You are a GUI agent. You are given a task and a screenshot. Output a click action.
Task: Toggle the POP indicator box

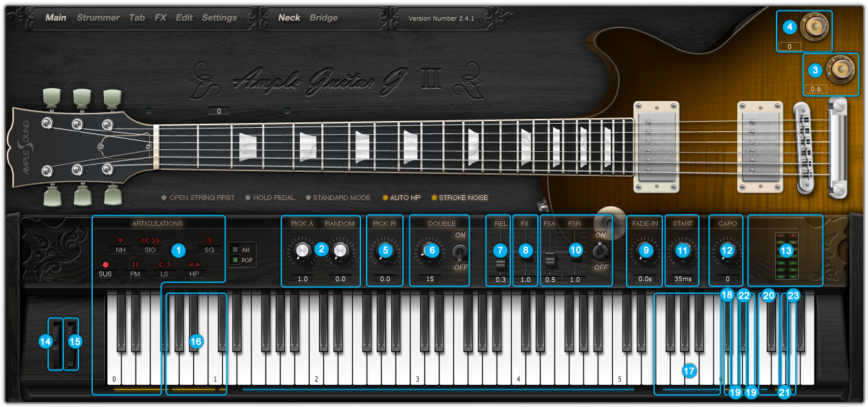(235, 261)
